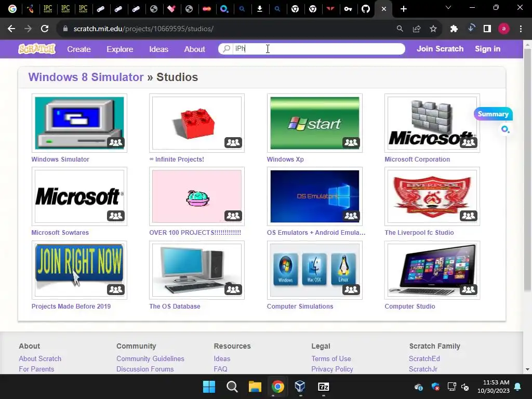Image resolution: width=532 pixels, height=399 pixels.
Task: Open the Chrome three-dot menu
Action: [521, 29]
